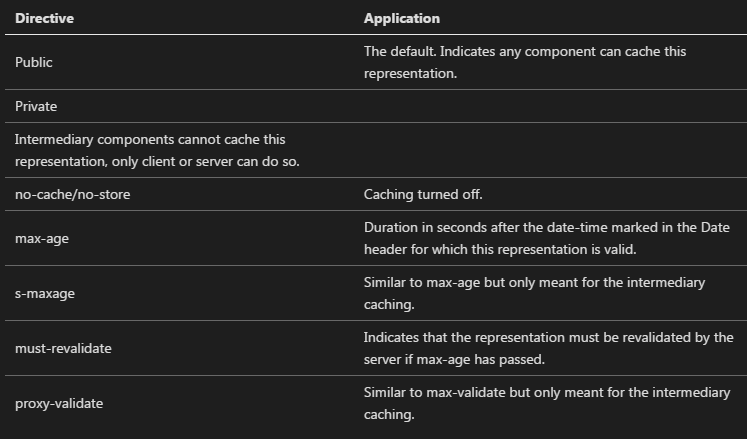Click the empty Application cell beside Private
747x439 pixels.
[550, 106]
